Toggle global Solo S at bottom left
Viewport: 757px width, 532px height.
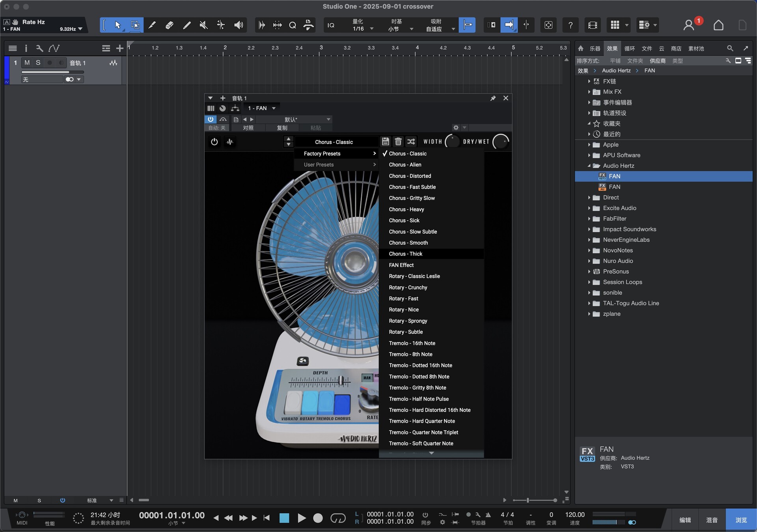tap(39, 500)
